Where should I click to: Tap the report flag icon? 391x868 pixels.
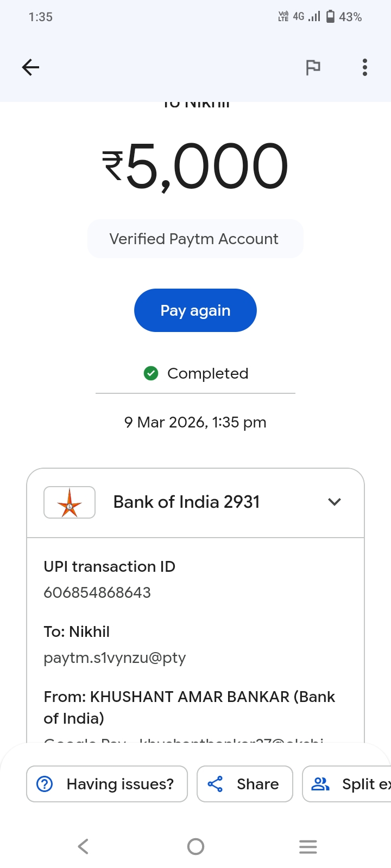point(313,67)
